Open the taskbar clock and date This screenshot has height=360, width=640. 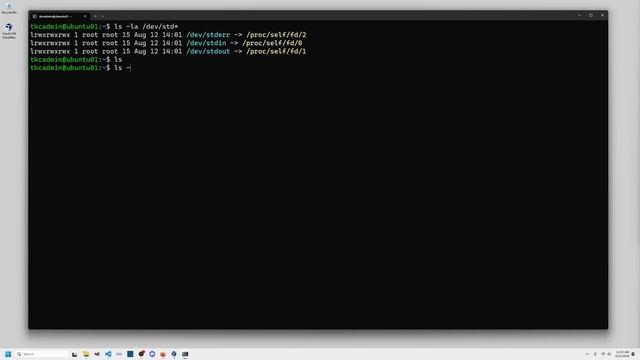[622, 354]
